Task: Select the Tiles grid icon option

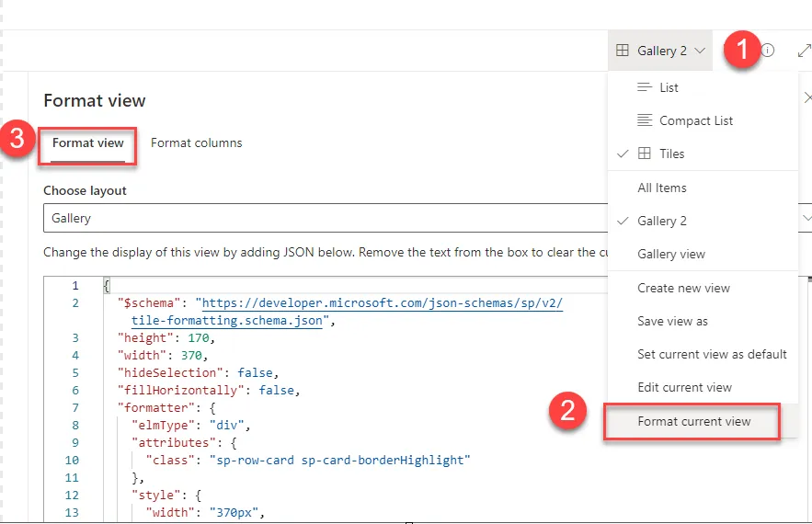Action: click(645, 154)
